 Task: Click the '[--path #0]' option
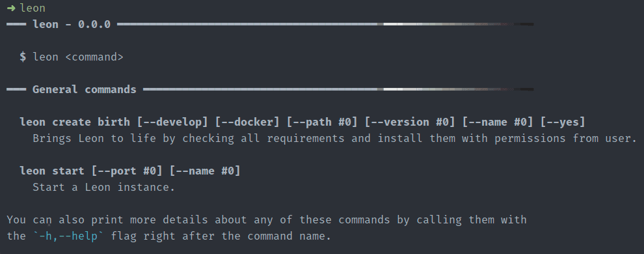(x=323, y=122)
